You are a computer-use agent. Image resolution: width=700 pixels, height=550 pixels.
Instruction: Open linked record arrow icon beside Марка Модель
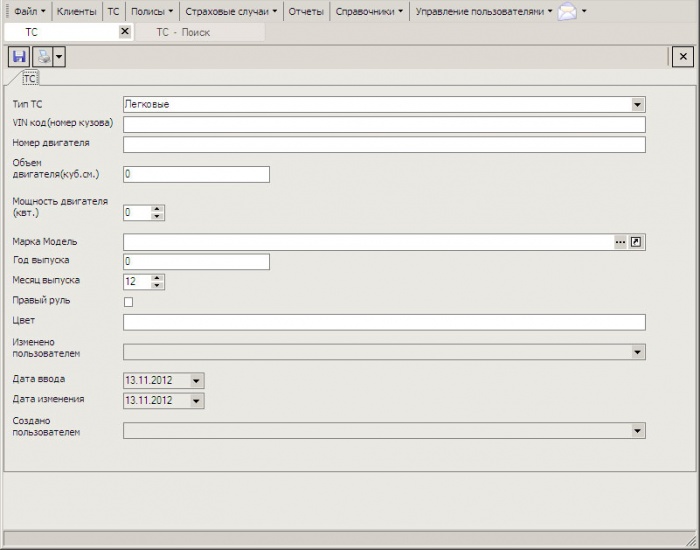tap(636, 242)
